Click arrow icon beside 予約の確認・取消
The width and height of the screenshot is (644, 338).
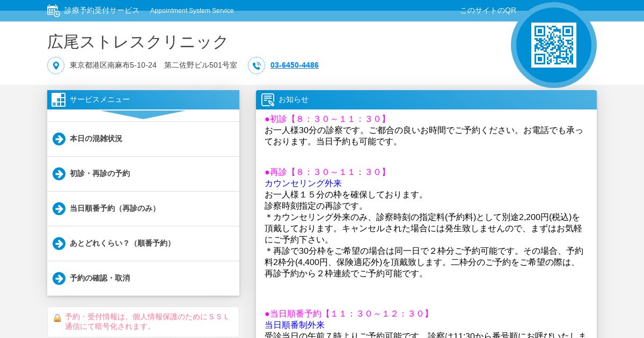coord(59,278)
